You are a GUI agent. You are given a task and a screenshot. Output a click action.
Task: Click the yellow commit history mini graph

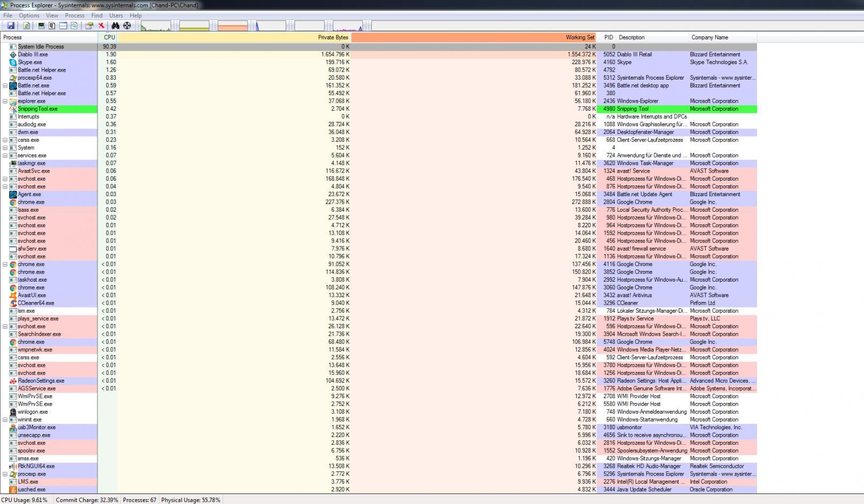tap(194, 26)
